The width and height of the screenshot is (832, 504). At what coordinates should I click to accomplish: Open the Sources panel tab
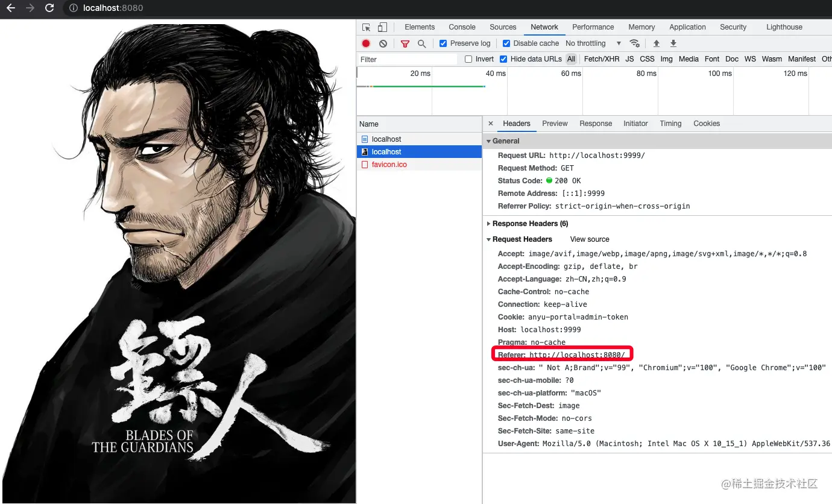pos(503,27)
